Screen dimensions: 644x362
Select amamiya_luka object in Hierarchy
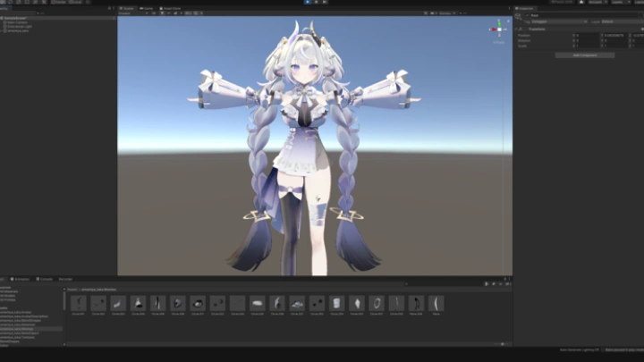(x=18, y=30)
